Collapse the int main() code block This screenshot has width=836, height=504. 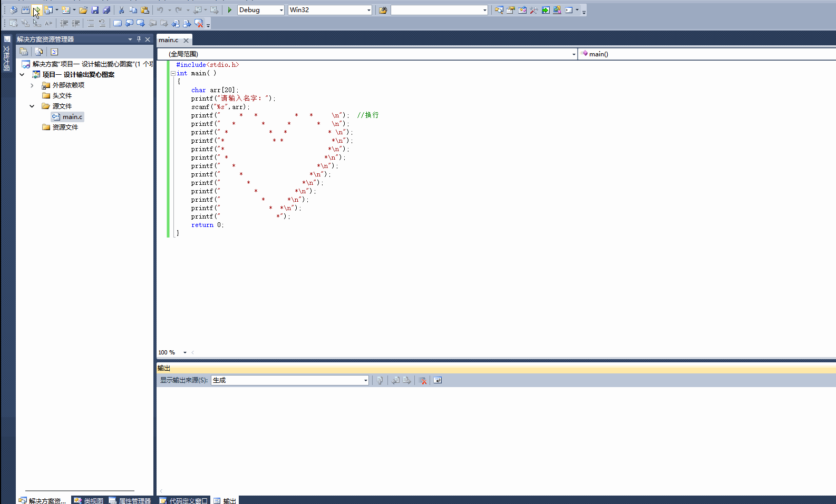pos(173,73)
